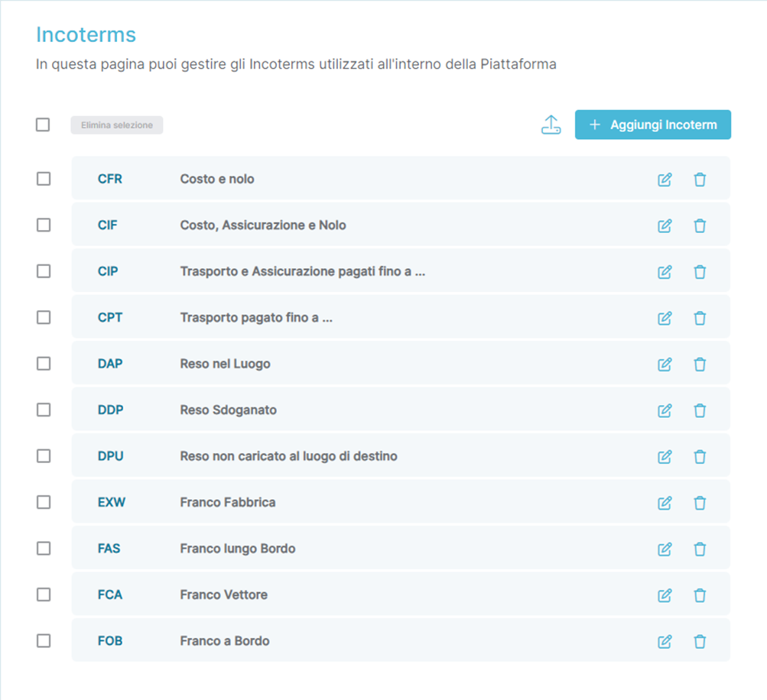Screen dimensions: 767x700
Task: Click the Aggiungi Incoterm button
Action: 652,125
